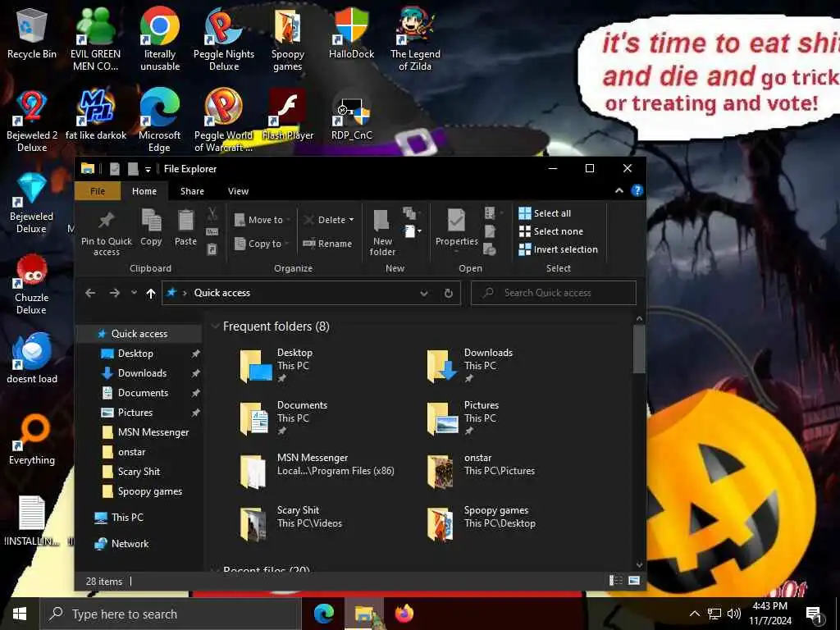
Task: Switch to the View ribbon tab
Action: coord(238,191)
